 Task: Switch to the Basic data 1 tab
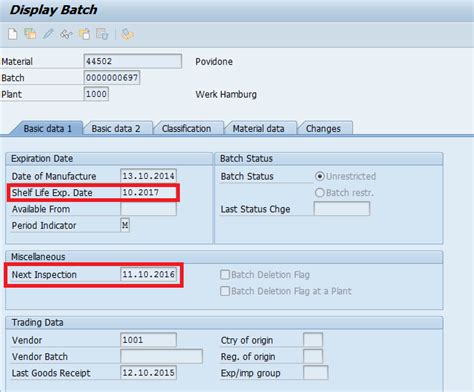click(47, 129)
